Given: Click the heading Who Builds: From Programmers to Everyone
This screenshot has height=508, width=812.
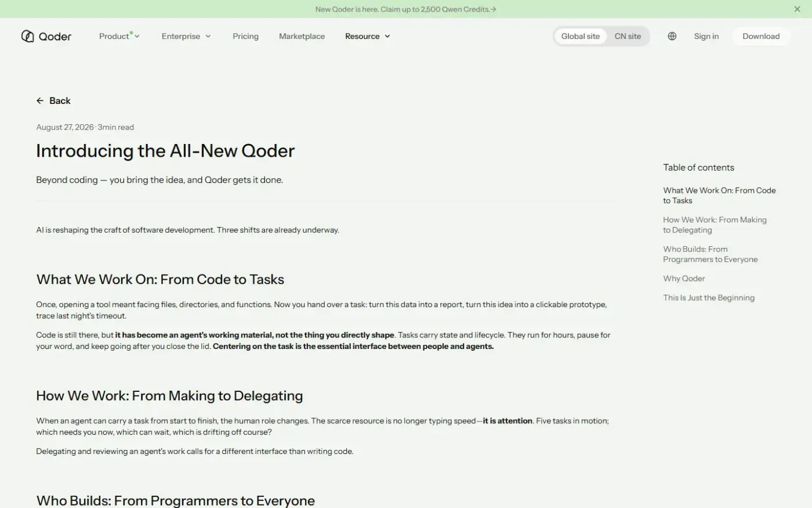Looking at the screenshot, I should pyautogui.click(x=175, y=500).
